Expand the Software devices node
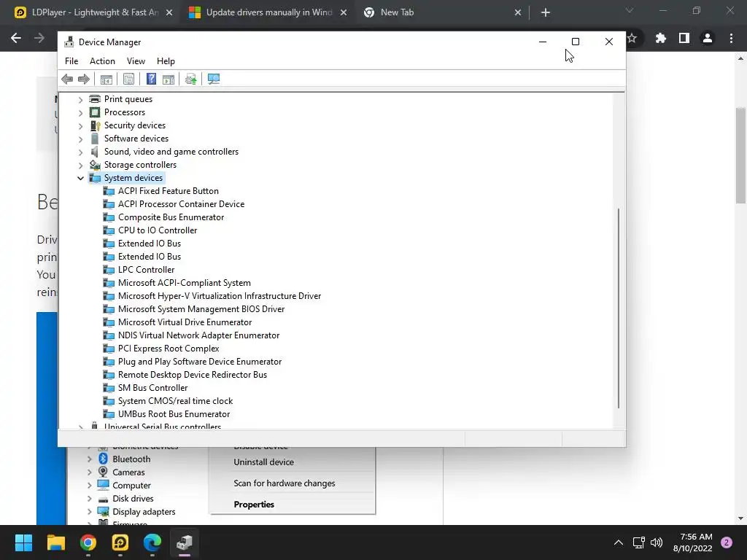This screenshot has height=560, width=747. (x=80, y=139)
